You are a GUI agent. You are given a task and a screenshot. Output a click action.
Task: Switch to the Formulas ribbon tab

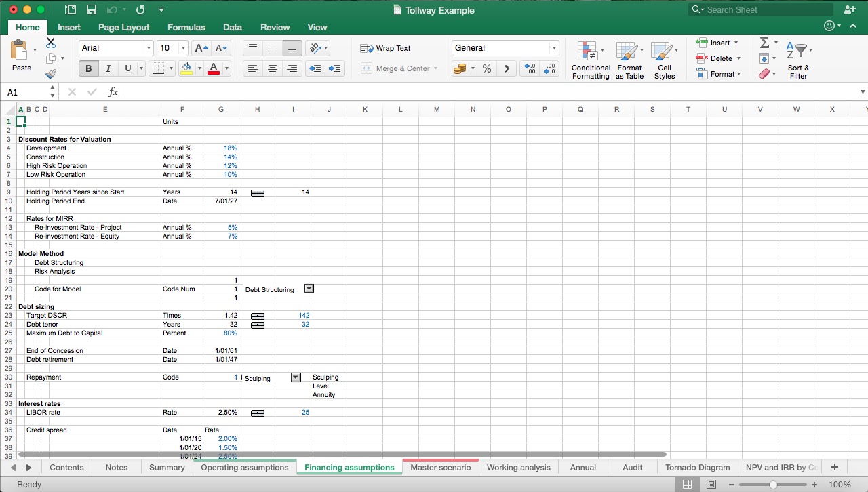186,27
